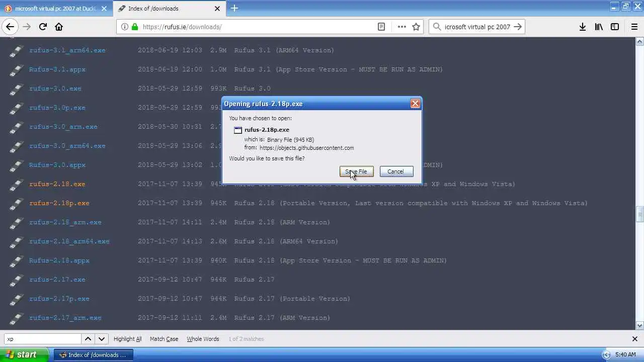The image size is (644, 362).
Task: Go back with the browser back arrow
Action: coord(10,27)
